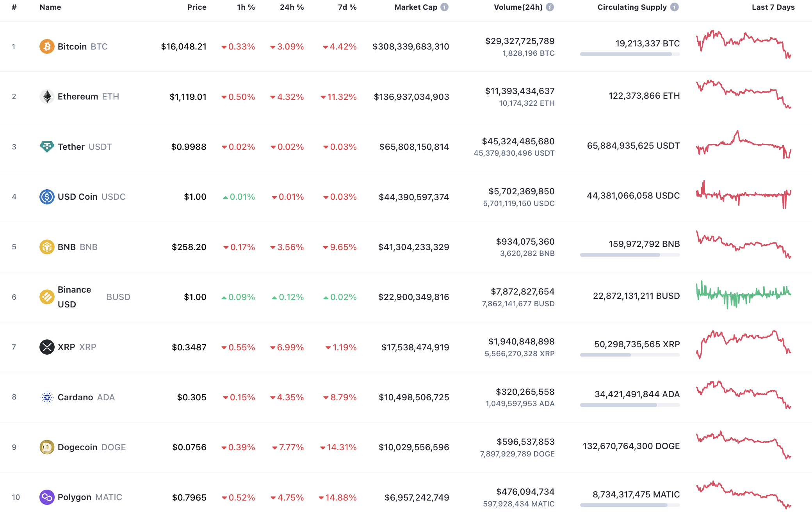
Task: Click the Tether USDT coin logo
Action: click(x=47, y=147)
